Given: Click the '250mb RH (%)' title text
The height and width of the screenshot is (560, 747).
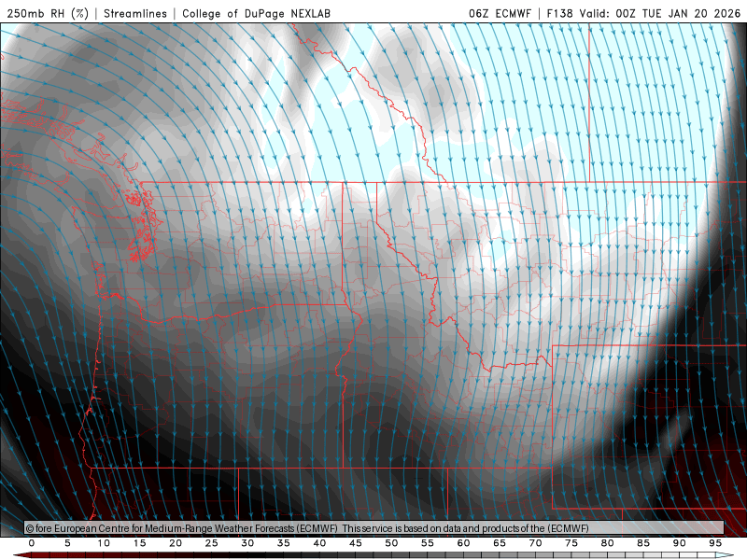Looking at the screenshot, I should (48, 13).
